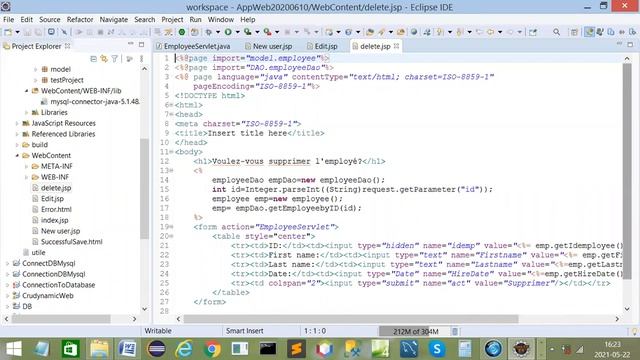Open the Run configurations dropdown arrow
Viewport: 640px width, 360px height.
point(237,32)
